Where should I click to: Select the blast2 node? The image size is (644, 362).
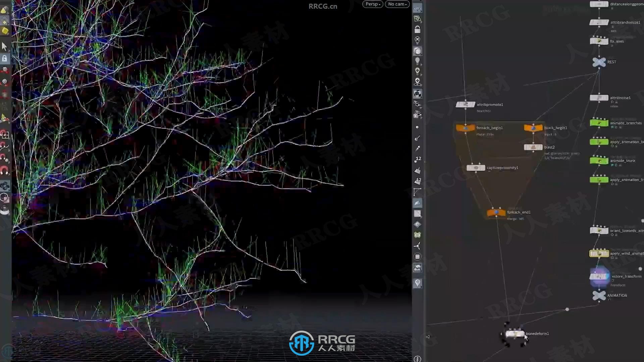pyautogui.click(x=533, y=147)
